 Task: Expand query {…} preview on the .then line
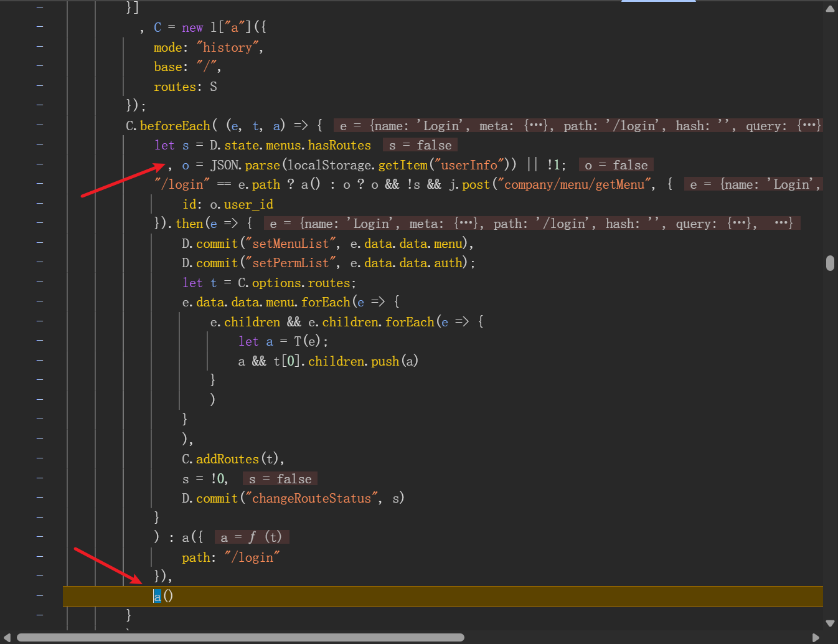pyautogui.click(x=740, y=224)
